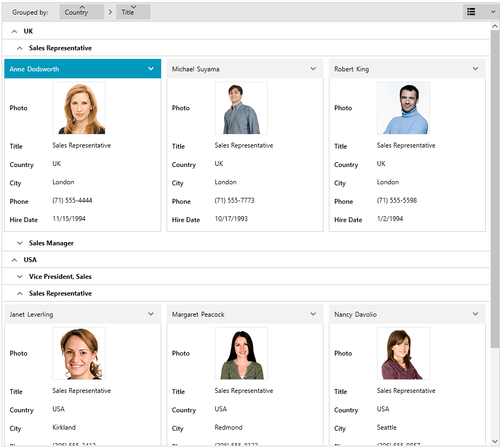Click the vertical scrollbar thumb

tap(494, 189)
